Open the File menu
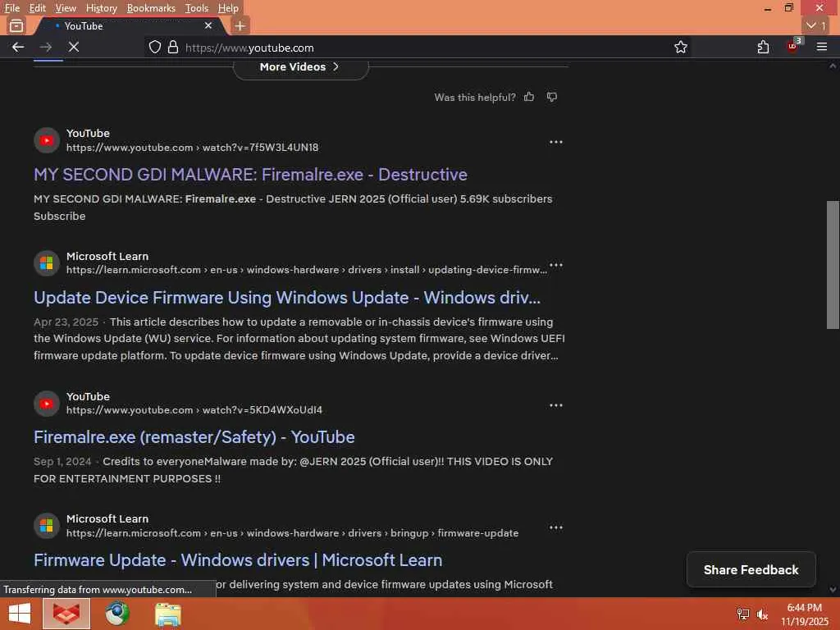Screen dimensions: 840x630 pos(11,8)
